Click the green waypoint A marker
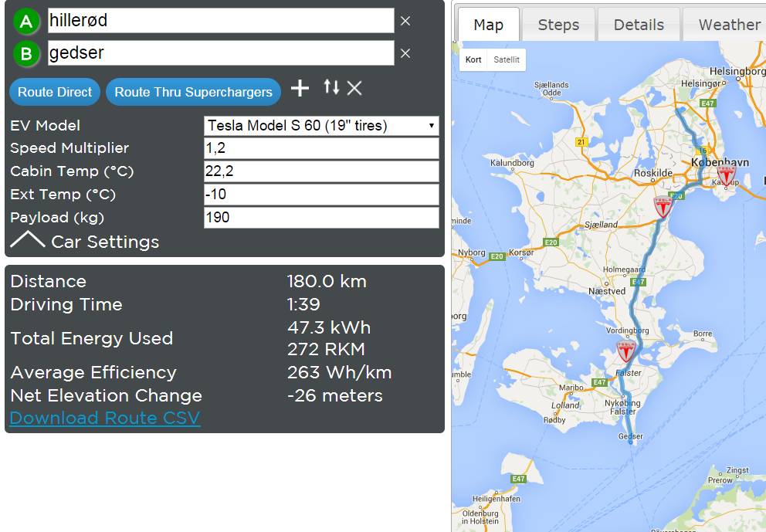The width and height of the screenshot is (766, 532). tap(26, 22)
